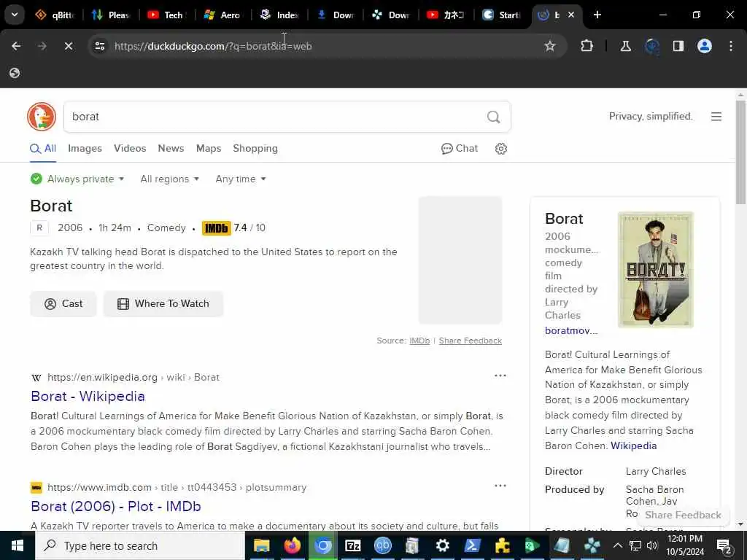Open Firefox from the taskbar
The height and width of the screenshot is (560, 747).
pos(292,545)
